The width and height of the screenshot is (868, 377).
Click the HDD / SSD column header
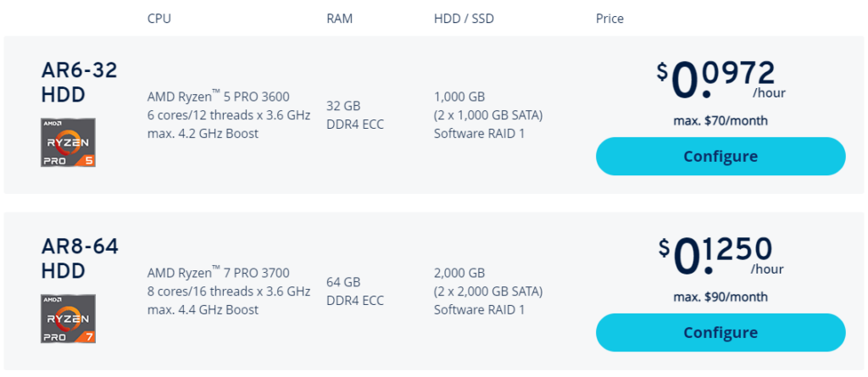click(464, 19)
